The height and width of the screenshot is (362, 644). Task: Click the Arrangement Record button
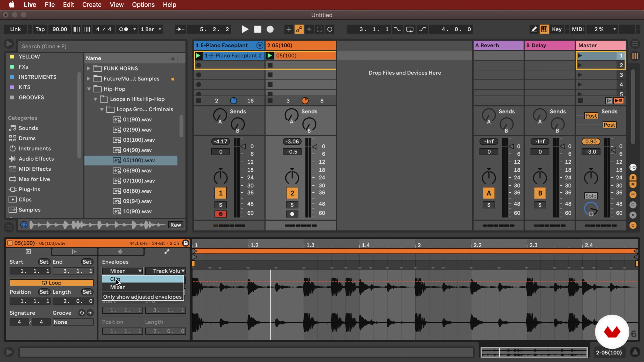[x=270, y=29]
